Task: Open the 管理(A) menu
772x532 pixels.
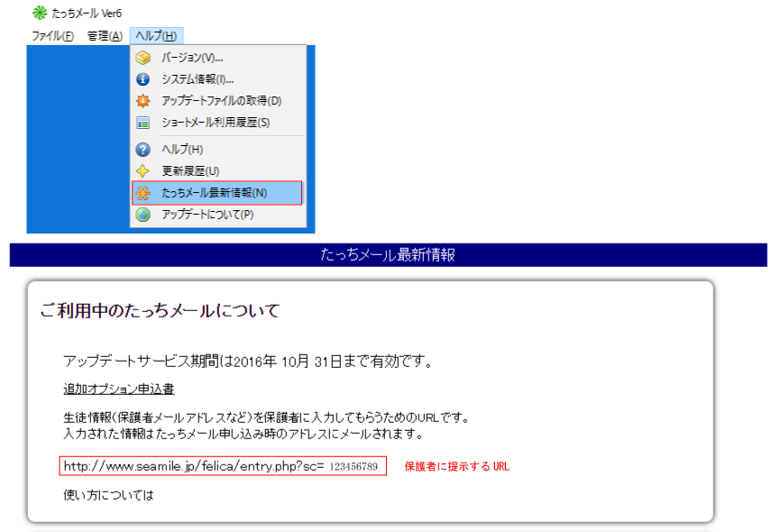Action: point(105,36)
